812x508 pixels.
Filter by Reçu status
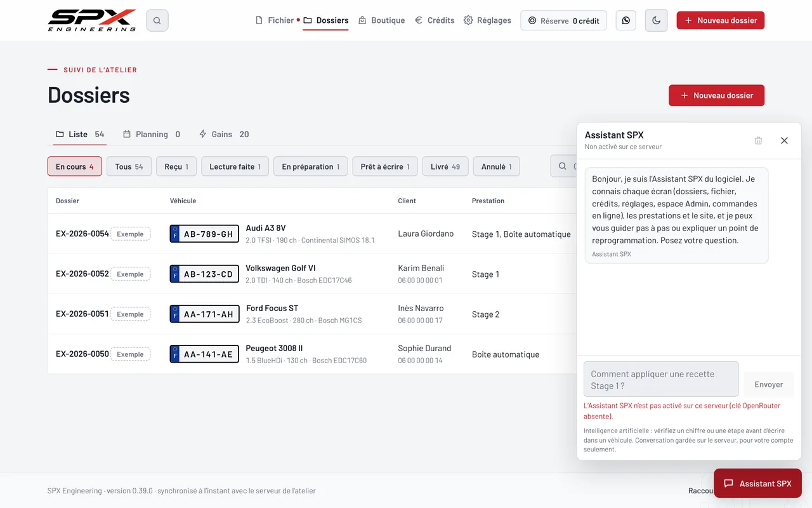pyautogui.click(x=176, y=166)
